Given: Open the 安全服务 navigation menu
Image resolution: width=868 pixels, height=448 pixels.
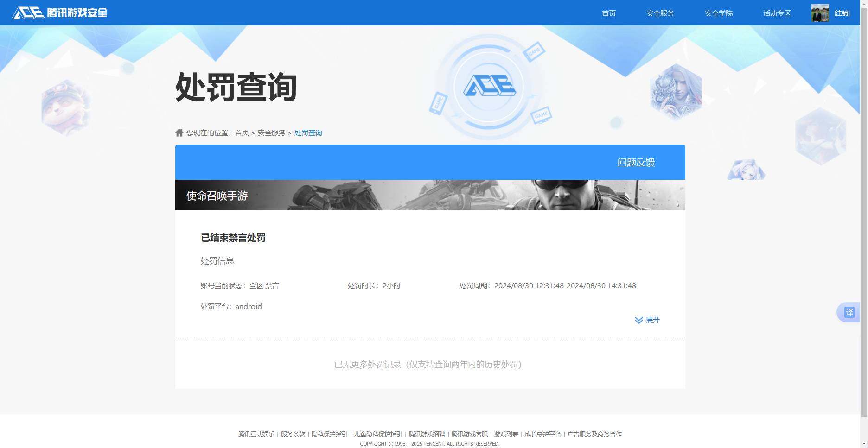Looking at the screenshot, I should coord(660,13).
